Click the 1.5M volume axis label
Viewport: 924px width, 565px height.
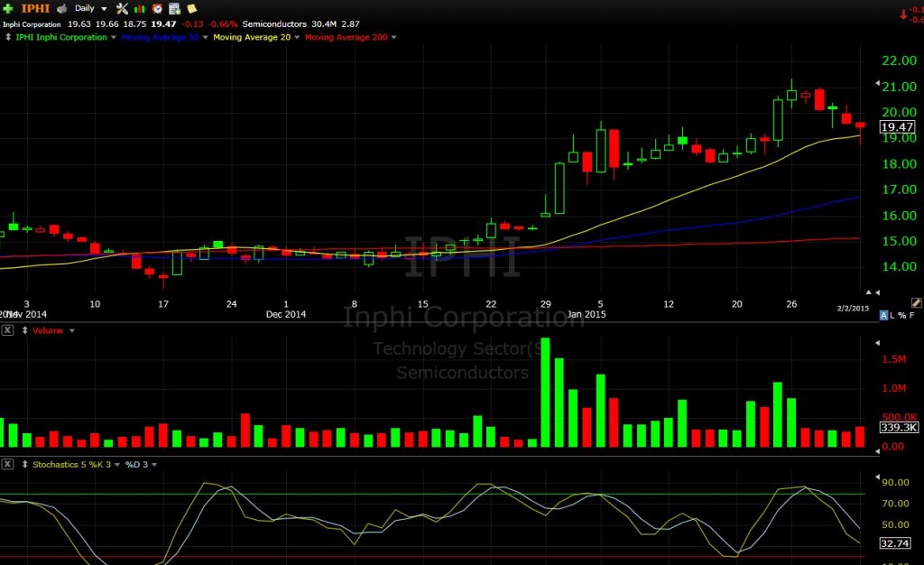[x=894, y=359]
